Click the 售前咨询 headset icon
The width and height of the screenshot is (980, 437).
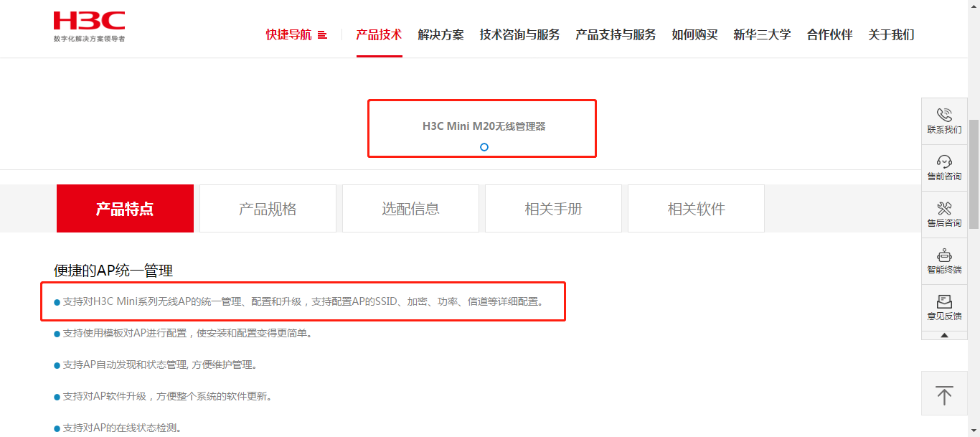(944, 161)
